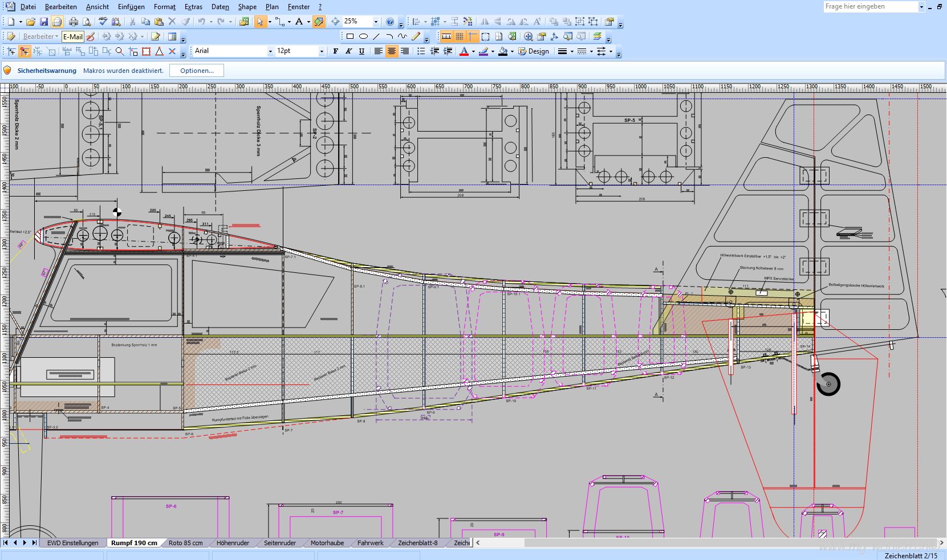947x560 pixels.
Task: Apply the purple line color swatch
Action: tap(483, 51)
